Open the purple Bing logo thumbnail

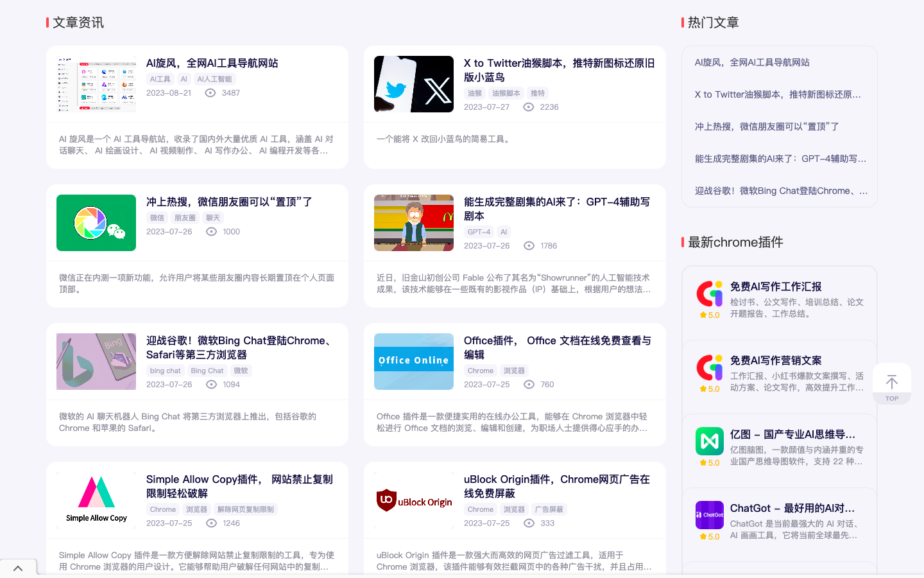click(x=96, y=362)
